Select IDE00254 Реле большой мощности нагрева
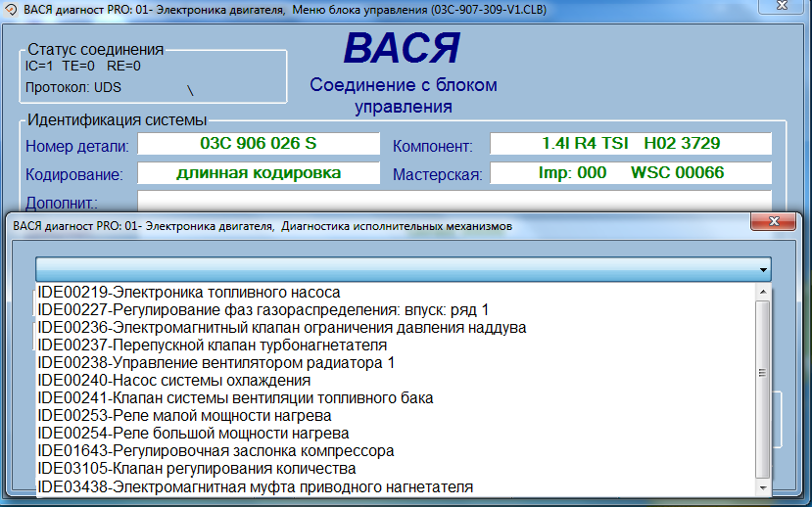The width and height of the screenshot is (812, 507). coord(193,434)
